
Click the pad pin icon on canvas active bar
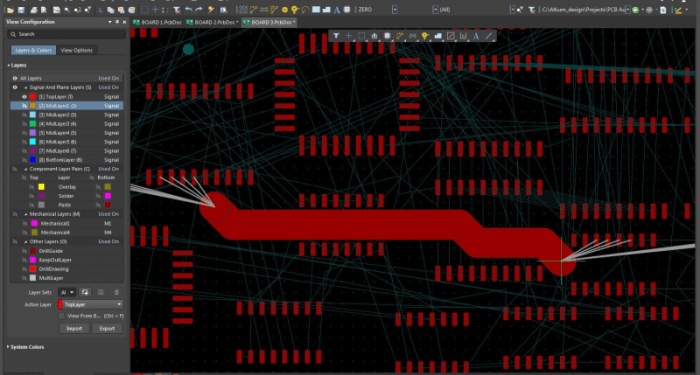coord(425,36)
